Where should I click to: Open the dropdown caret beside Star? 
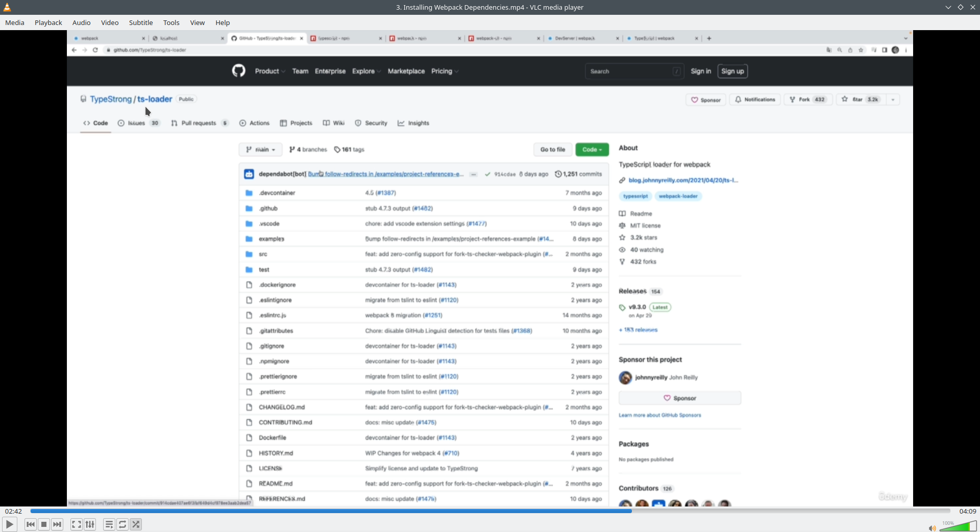[x=893, y=100]
